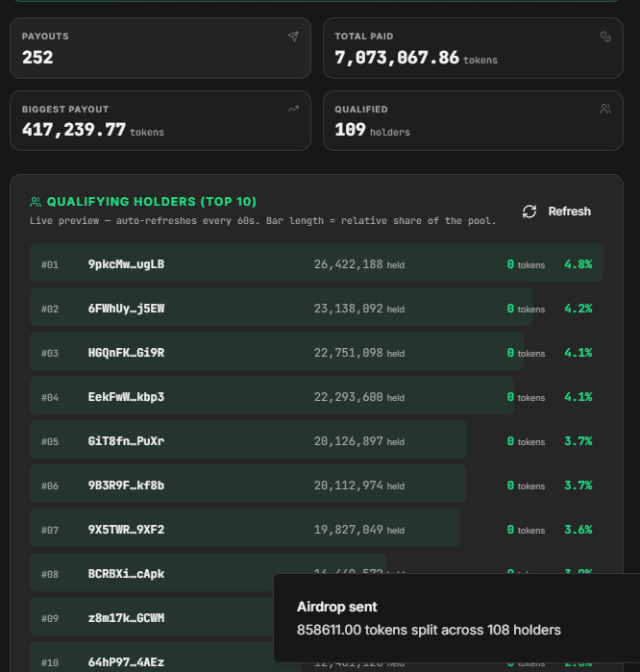Click the paper plane icon in Payouts card
Viewport: 640px width, 672px height.
(293, 37)
